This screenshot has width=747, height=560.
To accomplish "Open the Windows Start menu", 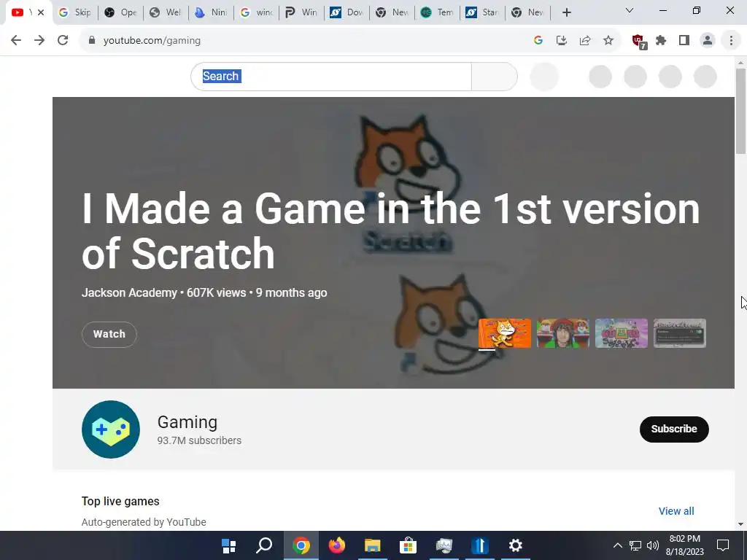I will (x=228, y=545).
